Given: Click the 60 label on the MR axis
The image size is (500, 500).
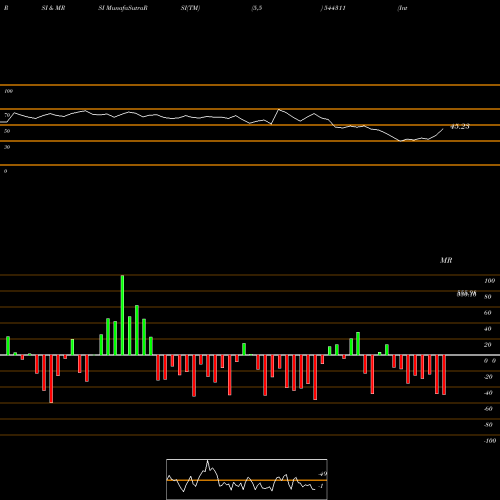Looking at the screenshot, I should coord(488,313).
